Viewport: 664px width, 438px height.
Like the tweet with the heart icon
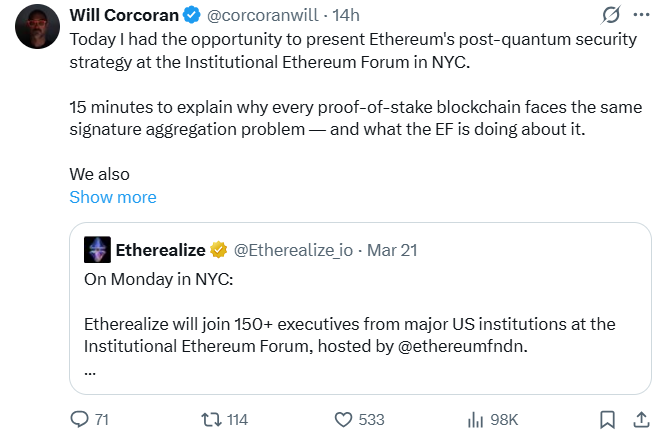coord(343,419)
